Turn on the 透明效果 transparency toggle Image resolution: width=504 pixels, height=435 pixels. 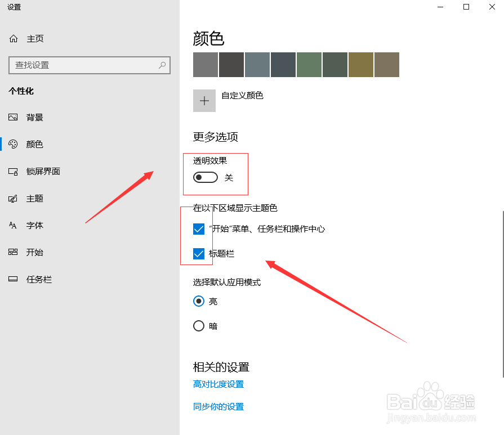(x=205, y=177)
